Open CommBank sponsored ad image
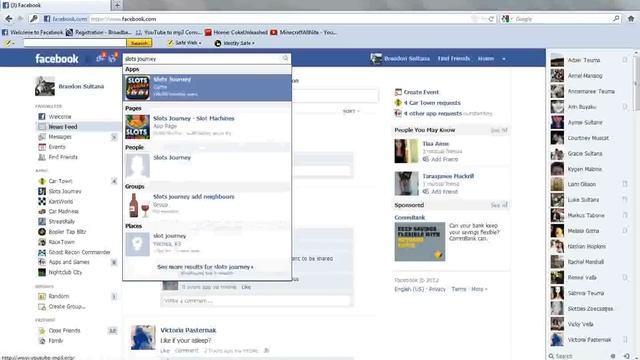 coord(420,242)
